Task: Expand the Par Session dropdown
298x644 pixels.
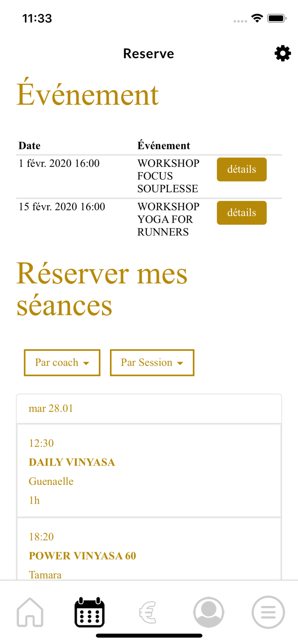Action: point(152,363)
